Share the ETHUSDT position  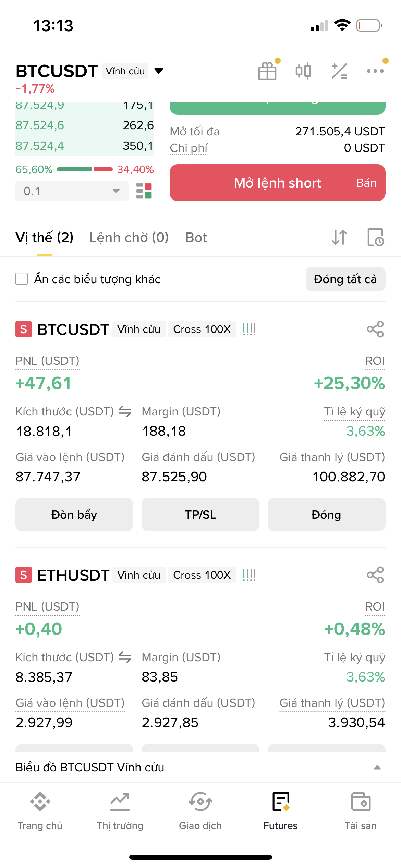[x=375, y=575]
